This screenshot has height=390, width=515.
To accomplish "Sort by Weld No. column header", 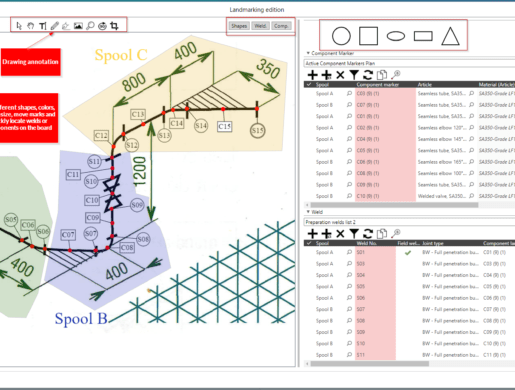I will 367,243.
